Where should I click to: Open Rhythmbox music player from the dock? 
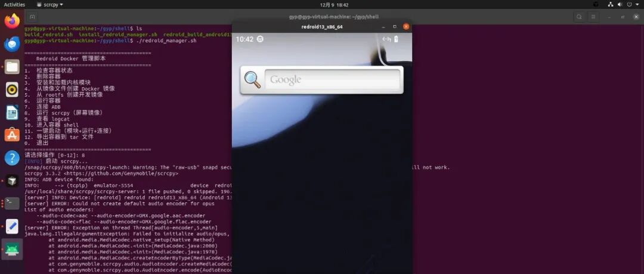(x=12, y=89)
